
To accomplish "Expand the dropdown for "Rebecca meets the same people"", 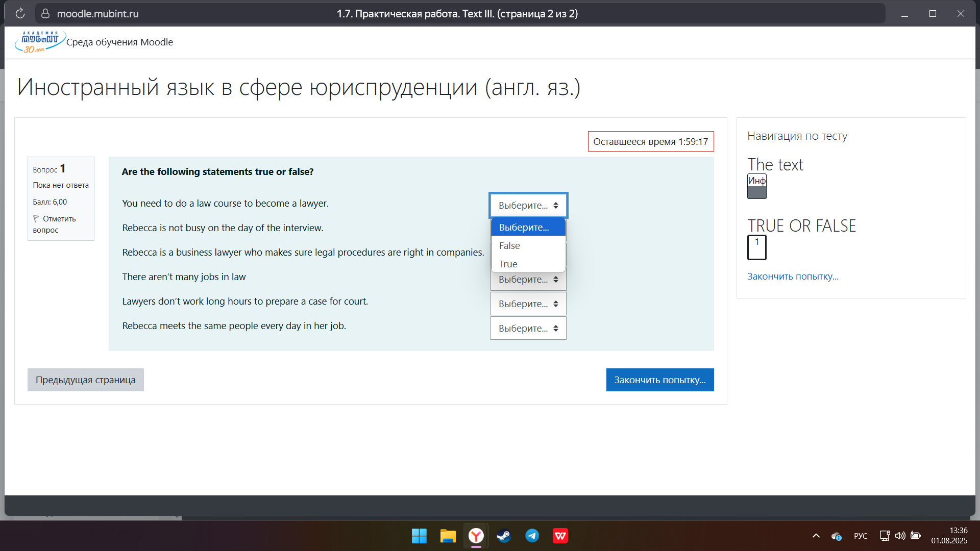I will tap(528, 329).
